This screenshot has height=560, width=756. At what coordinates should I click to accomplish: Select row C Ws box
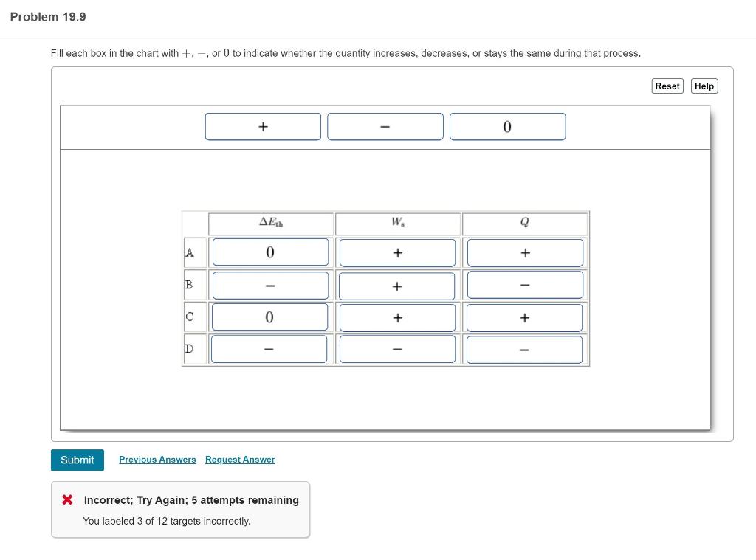(x=397, y=317)
